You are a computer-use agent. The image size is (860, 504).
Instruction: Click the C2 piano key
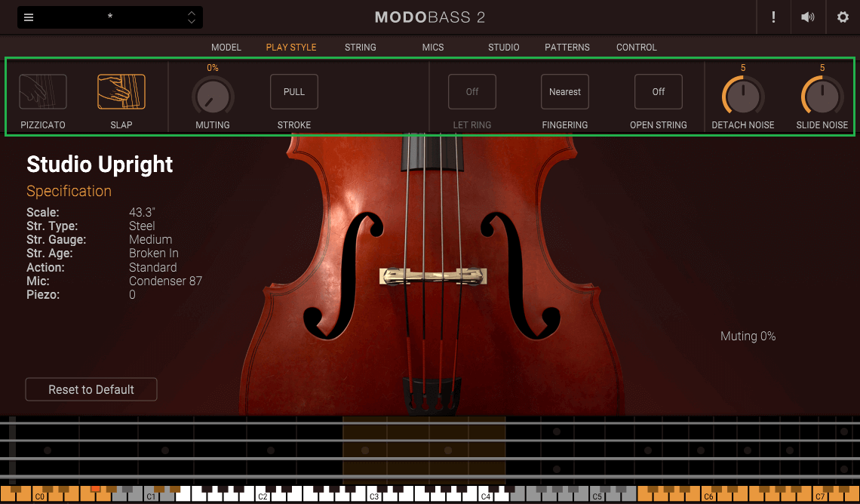click(x=263, y=496)
